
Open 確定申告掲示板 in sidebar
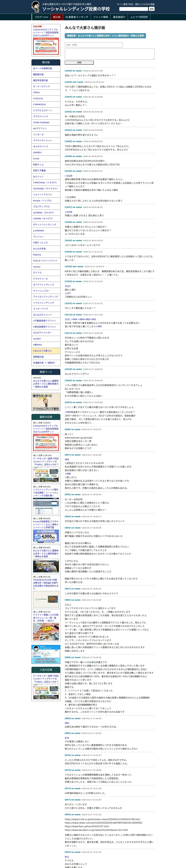pos(46,81)
